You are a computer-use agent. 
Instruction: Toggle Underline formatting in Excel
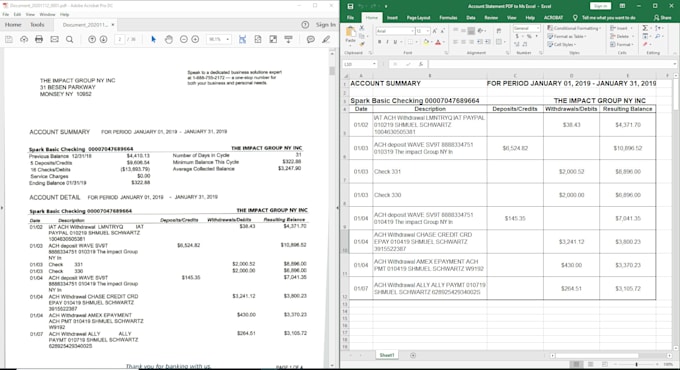395,42
